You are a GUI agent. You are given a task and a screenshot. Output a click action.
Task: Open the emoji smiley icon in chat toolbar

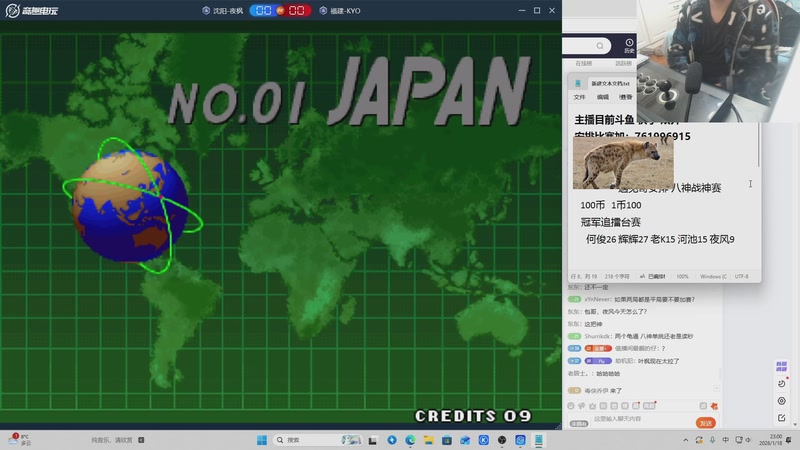tap(571, 406)
